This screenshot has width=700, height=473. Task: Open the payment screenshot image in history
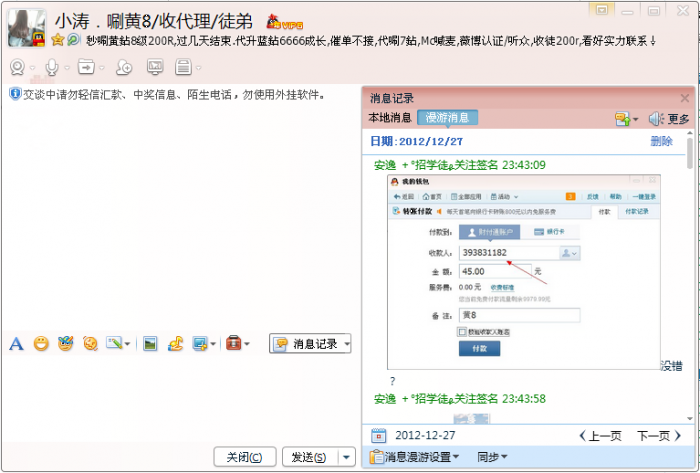(524, 272)
